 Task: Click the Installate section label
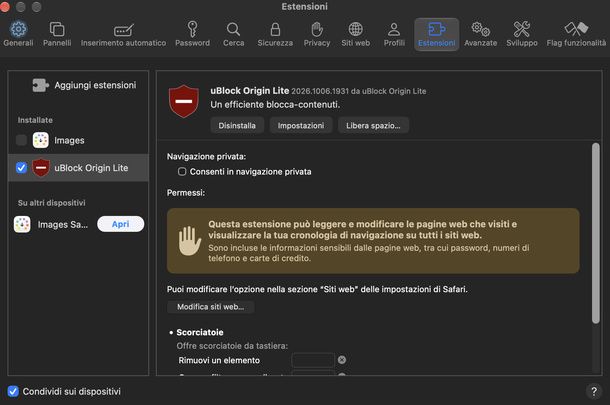coord(35,120)
